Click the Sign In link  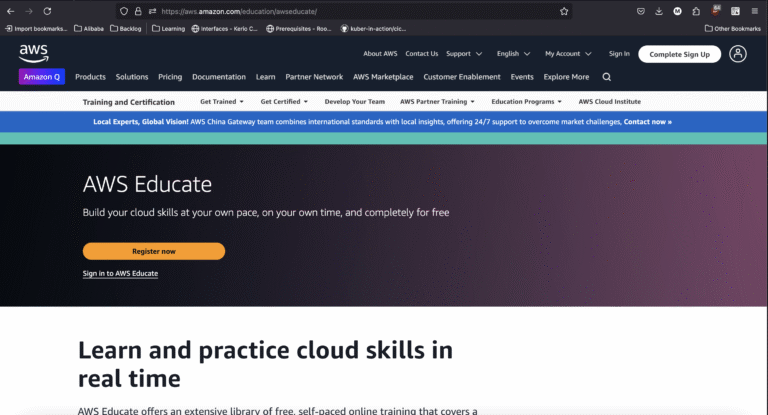click(619, 54)
